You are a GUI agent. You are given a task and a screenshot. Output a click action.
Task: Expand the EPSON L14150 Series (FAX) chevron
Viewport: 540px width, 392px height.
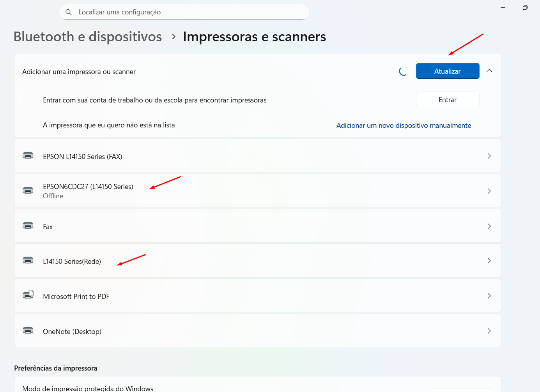489,156
